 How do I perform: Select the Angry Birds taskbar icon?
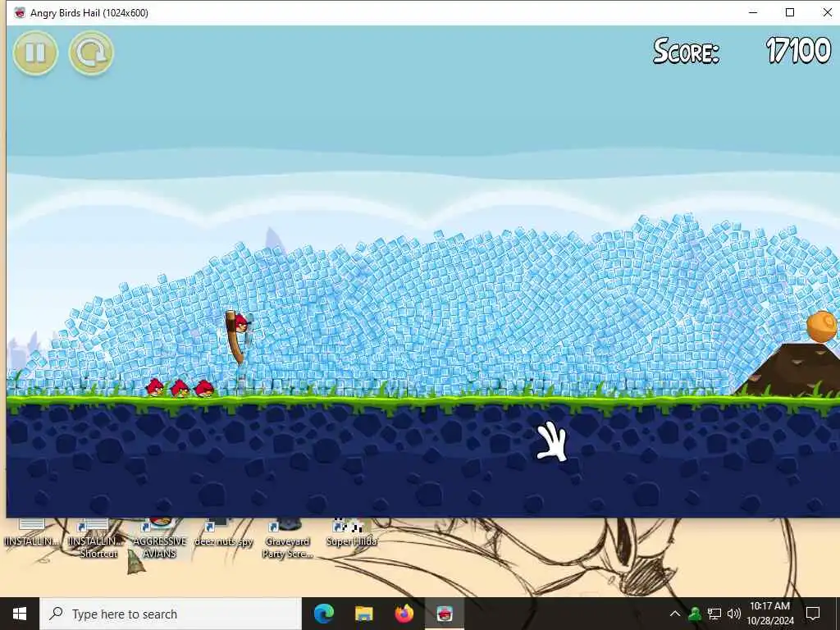coord(444,614)
